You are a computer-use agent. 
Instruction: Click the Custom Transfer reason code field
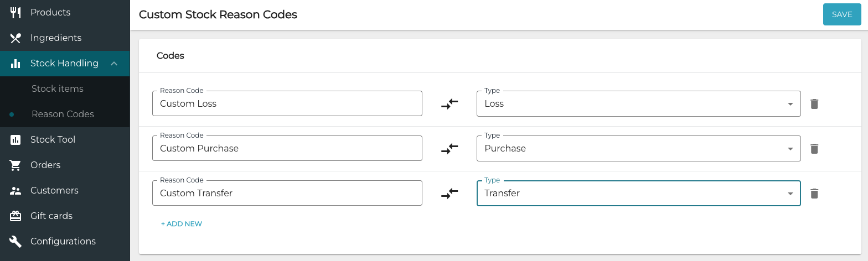tap(287, 194)
